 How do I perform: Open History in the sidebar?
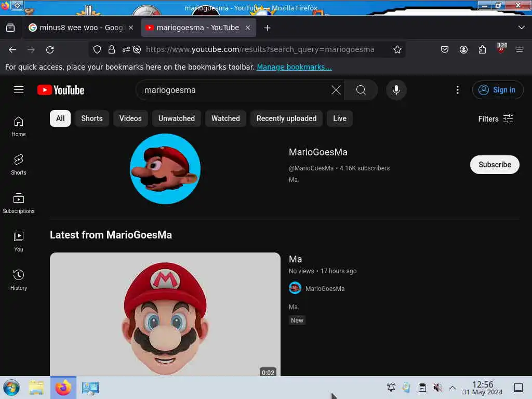(19, 280)
